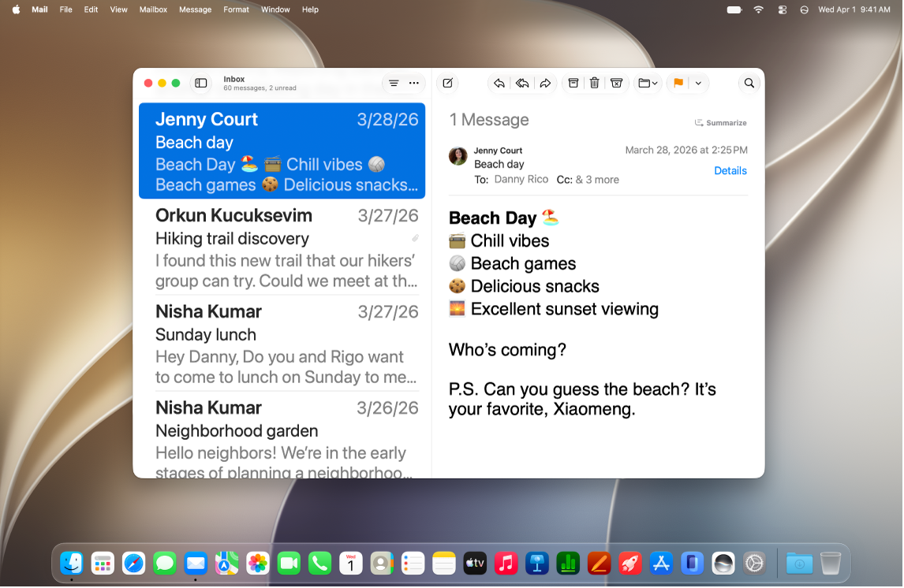Open Downloads folder in the Dock
The width and height of the screenshot is (904, 588).
click(x=799, y=564)
